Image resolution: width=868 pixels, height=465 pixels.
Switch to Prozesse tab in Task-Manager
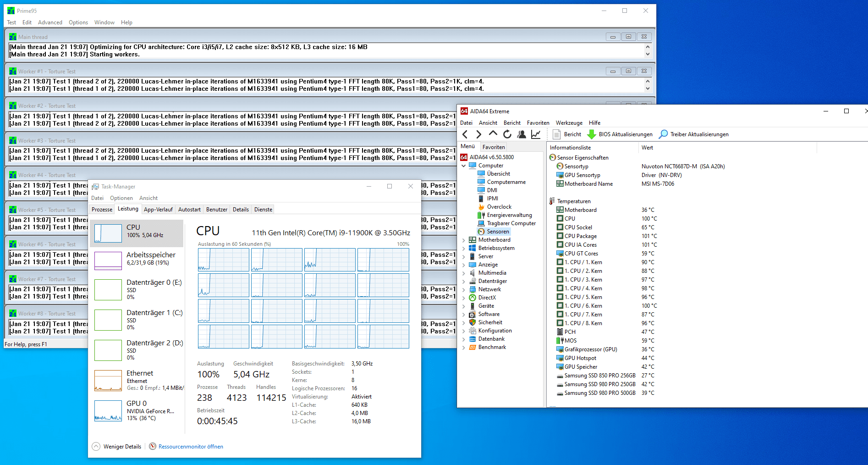point(102,210)
